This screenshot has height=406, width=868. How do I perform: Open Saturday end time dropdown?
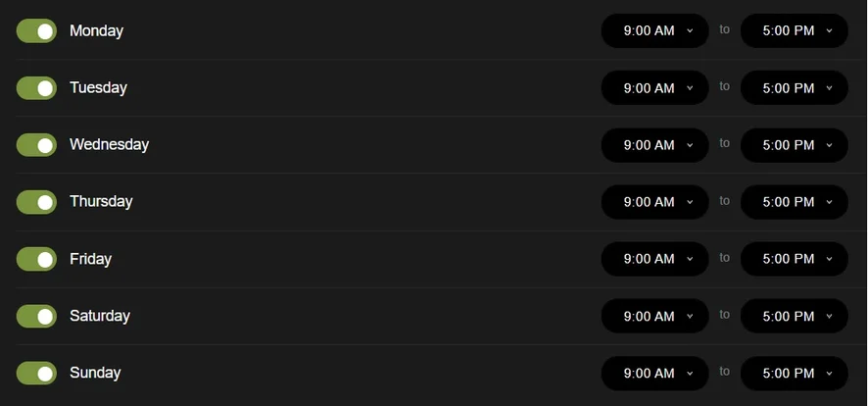click(x=794, y=316)
